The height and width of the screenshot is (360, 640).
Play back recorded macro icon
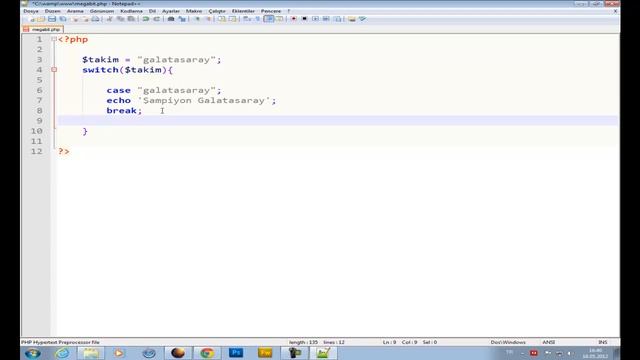(316, 19)
